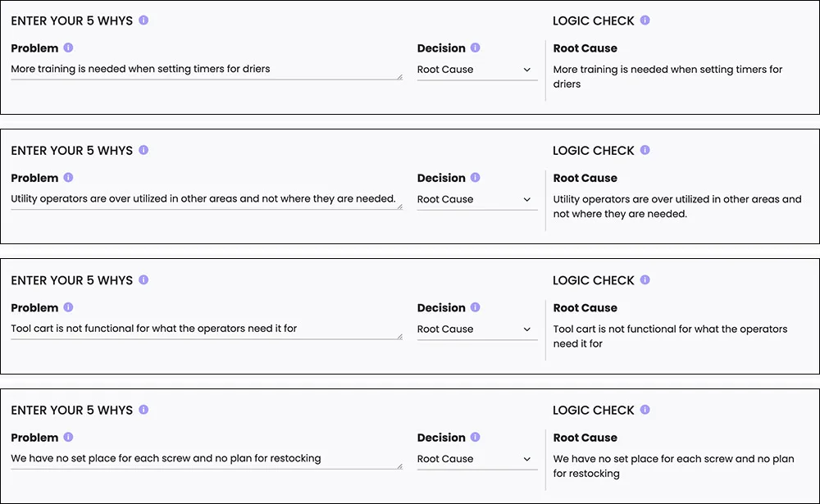Click the 'More training is needed' problem field
The image size is (820, 504).
207,69
